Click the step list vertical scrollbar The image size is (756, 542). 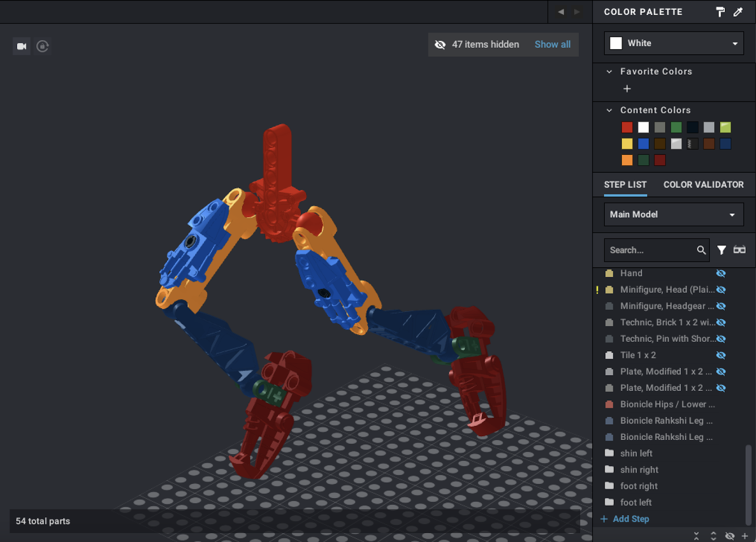click(748, 484)
